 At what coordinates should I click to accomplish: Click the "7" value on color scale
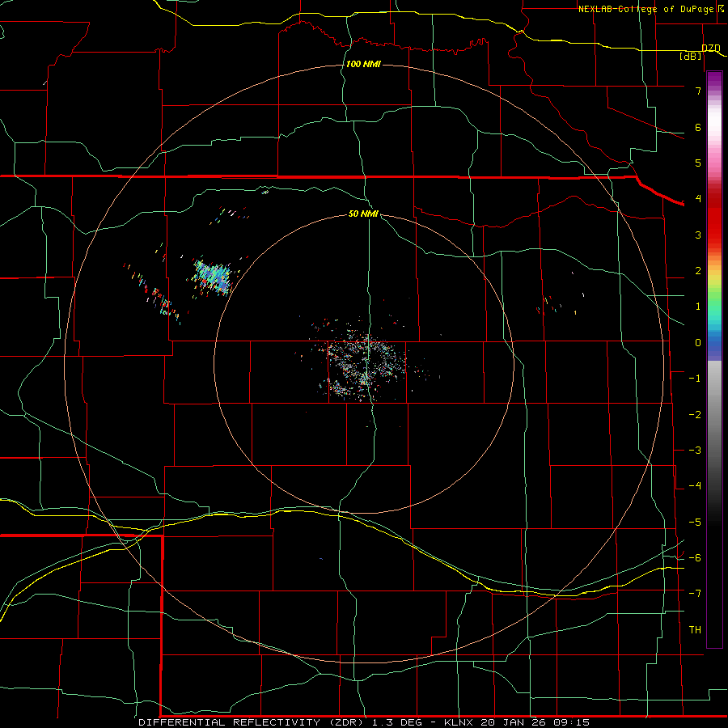pos(698,91)
